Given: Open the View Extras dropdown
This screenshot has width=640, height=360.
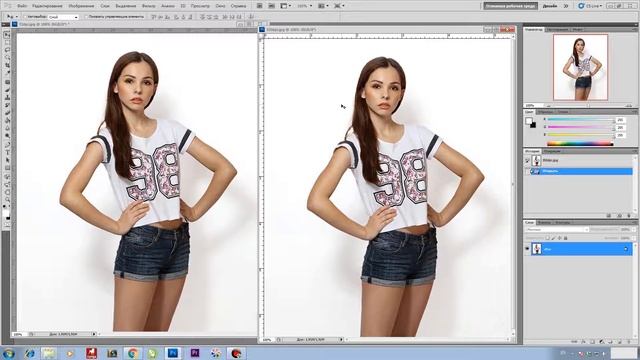Looking at the screenshot, I should click(286, 6).
